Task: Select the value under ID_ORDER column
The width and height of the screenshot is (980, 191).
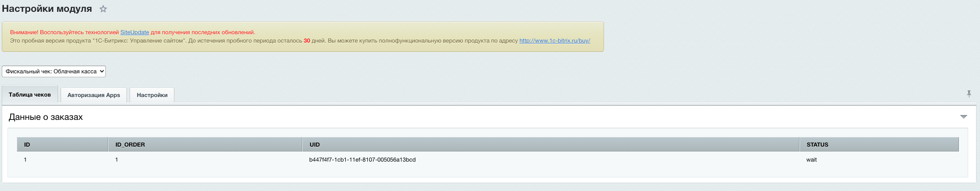Action: click(x=117, y=160)
